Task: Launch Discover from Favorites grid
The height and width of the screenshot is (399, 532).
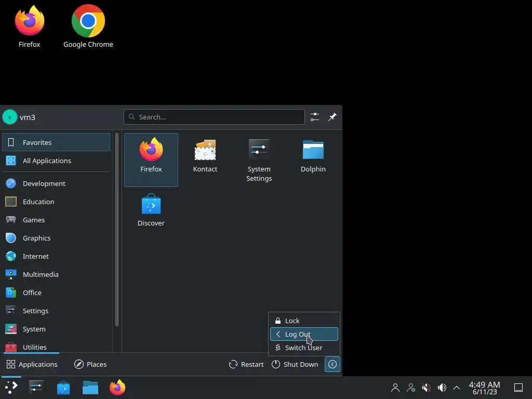Action: (151, 214)
